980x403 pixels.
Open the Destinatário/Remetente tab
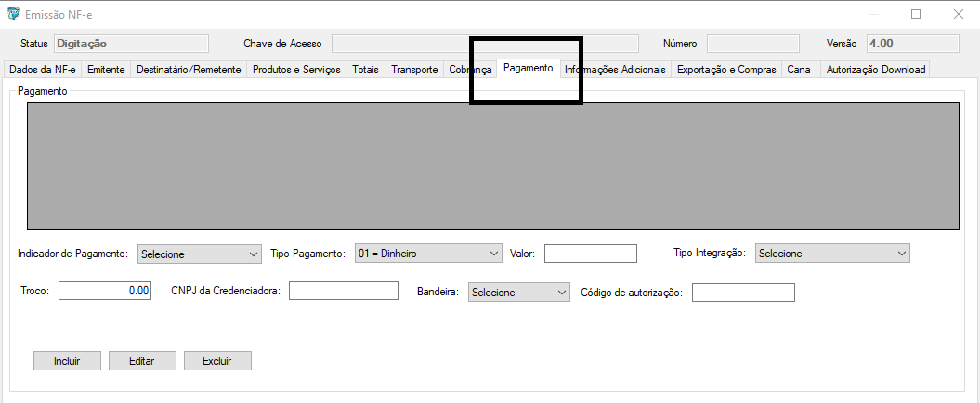click(x=189, y=70)
